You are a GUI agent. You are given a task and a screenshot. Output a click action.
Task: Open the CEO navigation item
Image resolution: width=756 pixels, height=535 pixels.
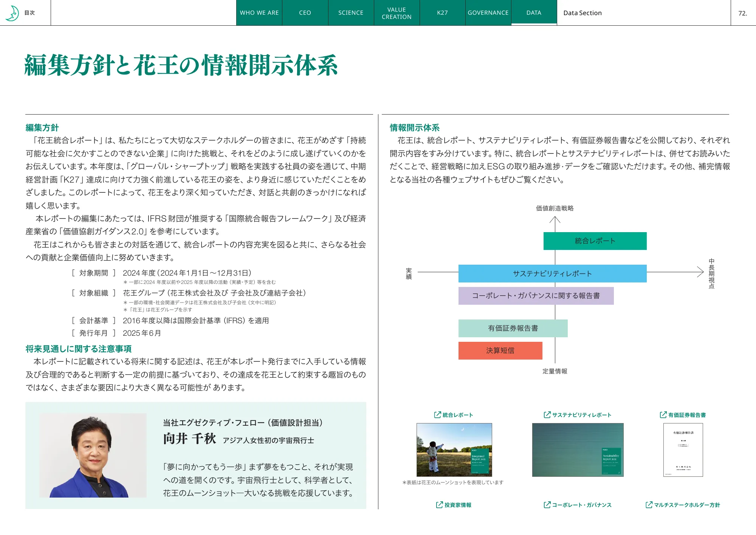305,12
